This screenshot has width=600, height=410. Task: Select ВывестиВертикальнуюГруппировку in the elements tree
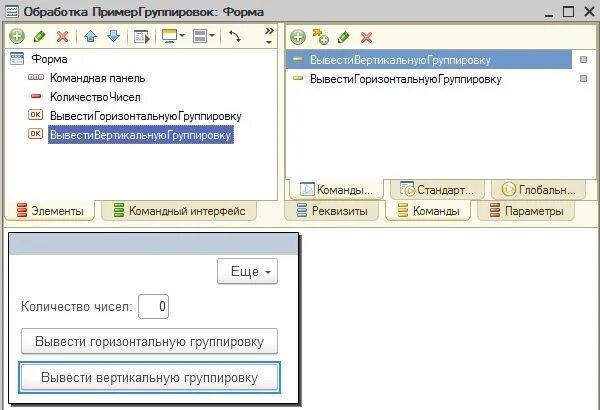pyautogui.click(x=141, y=135)
